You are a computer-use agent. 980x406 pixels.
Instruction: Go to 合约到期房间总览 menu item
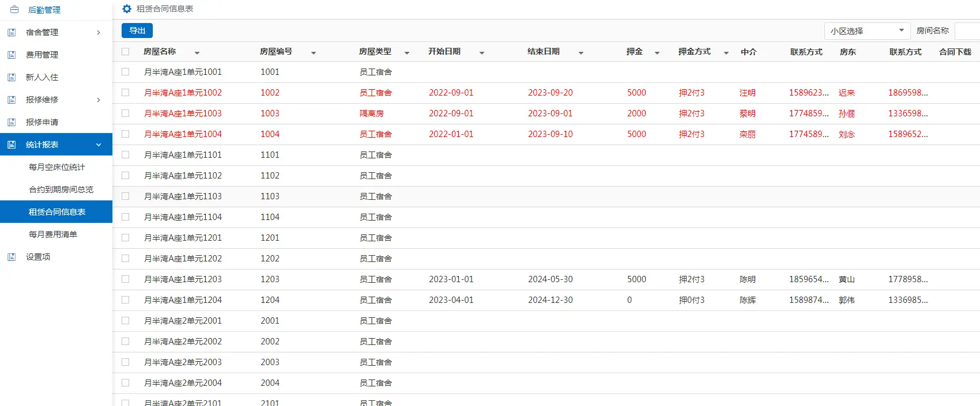[61, 189]
